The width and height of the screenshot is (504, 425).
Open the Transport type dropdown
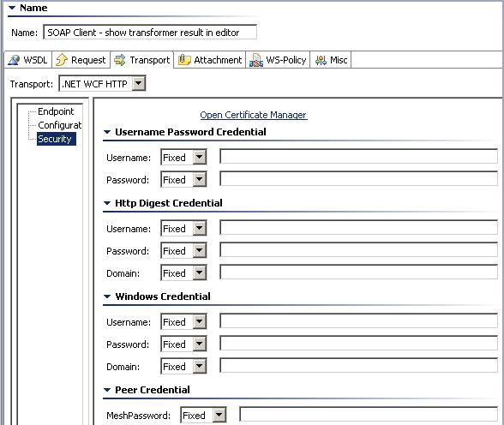139,83
